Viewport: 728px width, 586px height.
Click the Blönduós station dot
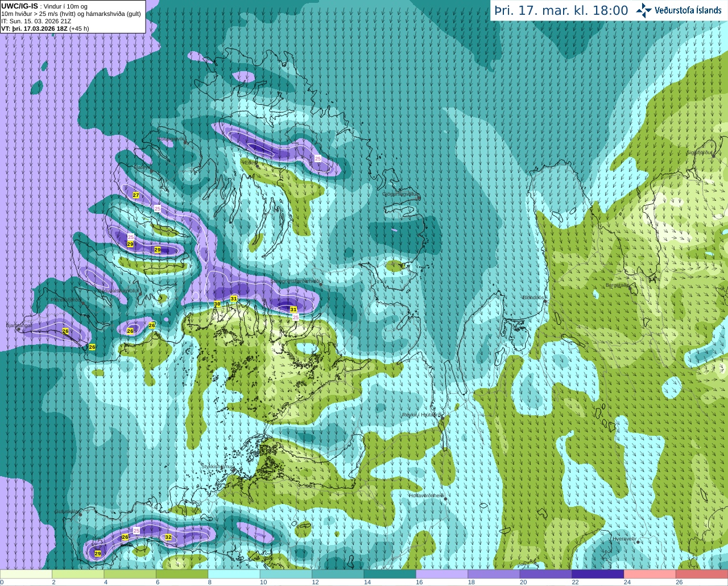coord(545,302)
